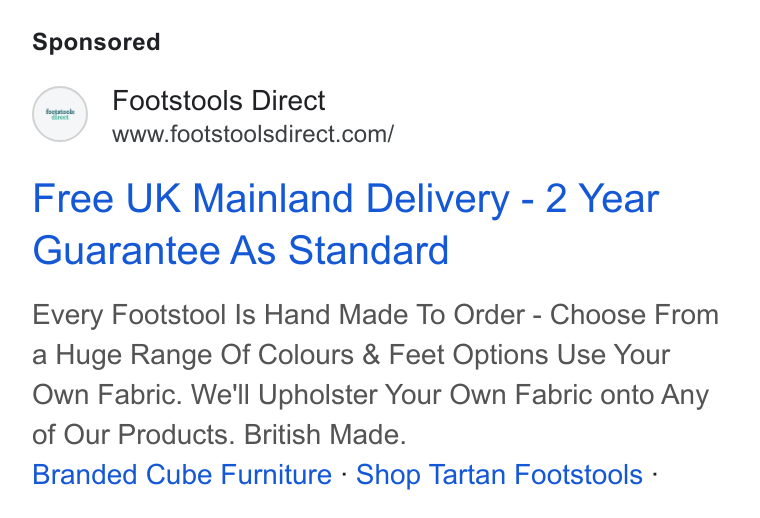Click the 'British Made.' text
This screenshot has width=760, height=518.
(325, 435)
